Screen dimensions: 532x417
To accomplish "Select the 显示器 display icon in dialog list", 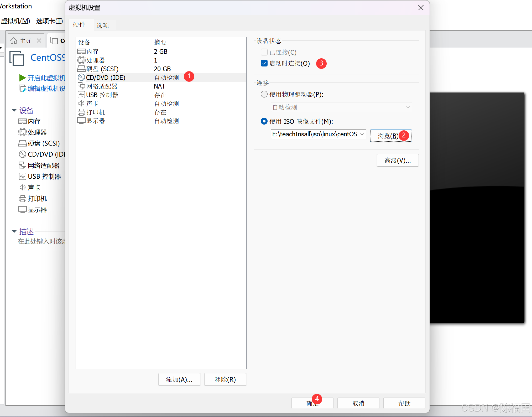I will [81, 121].
